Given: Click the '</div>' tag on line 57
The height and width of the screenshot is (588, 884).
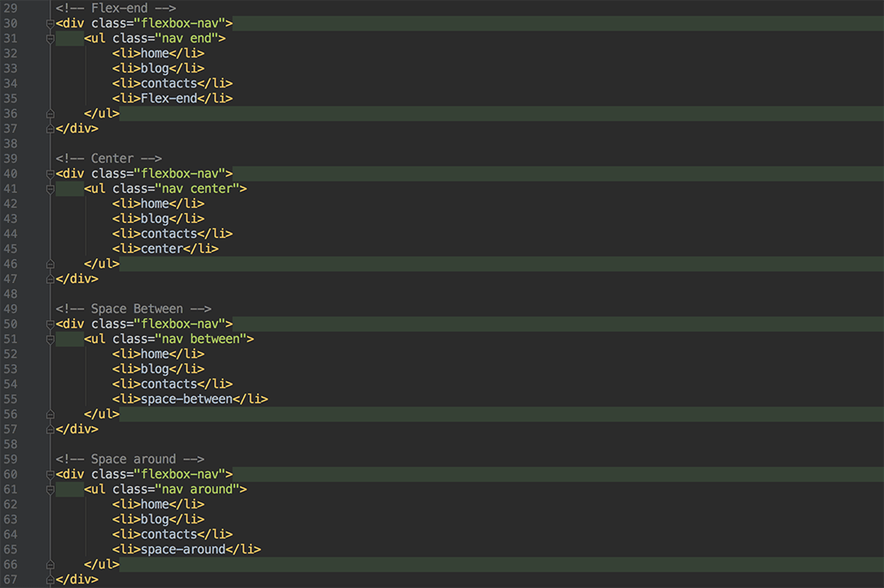Looking at the screenshot, I should [77, 429].
